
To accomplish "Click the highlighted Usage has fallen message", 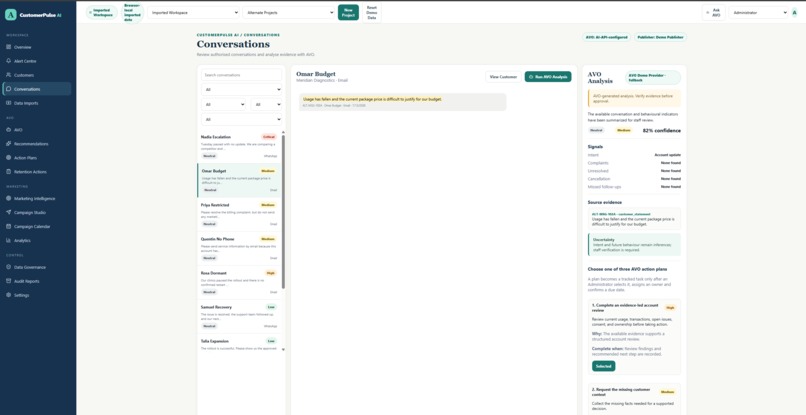I will tap(402, 102).
